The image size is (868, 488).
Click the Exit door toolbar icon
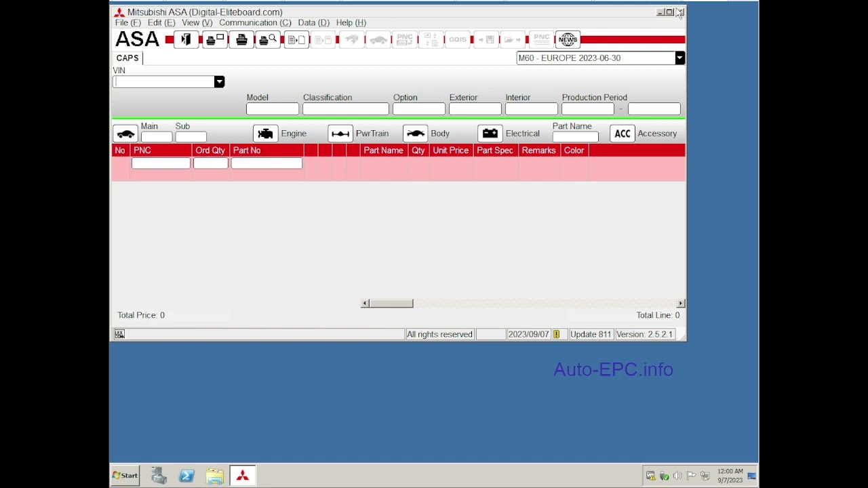click(x=186, y=39)
